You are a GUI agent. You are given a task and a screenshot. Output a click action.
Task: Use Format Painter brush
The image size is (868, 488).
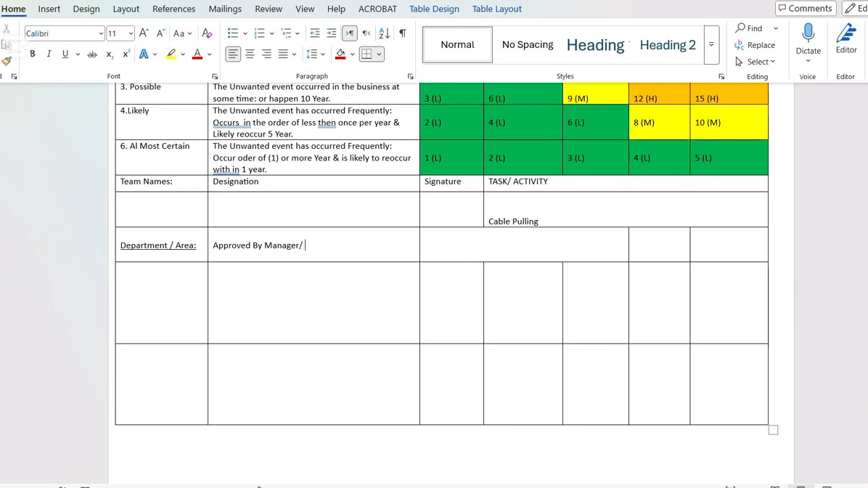tap(7, 61)
